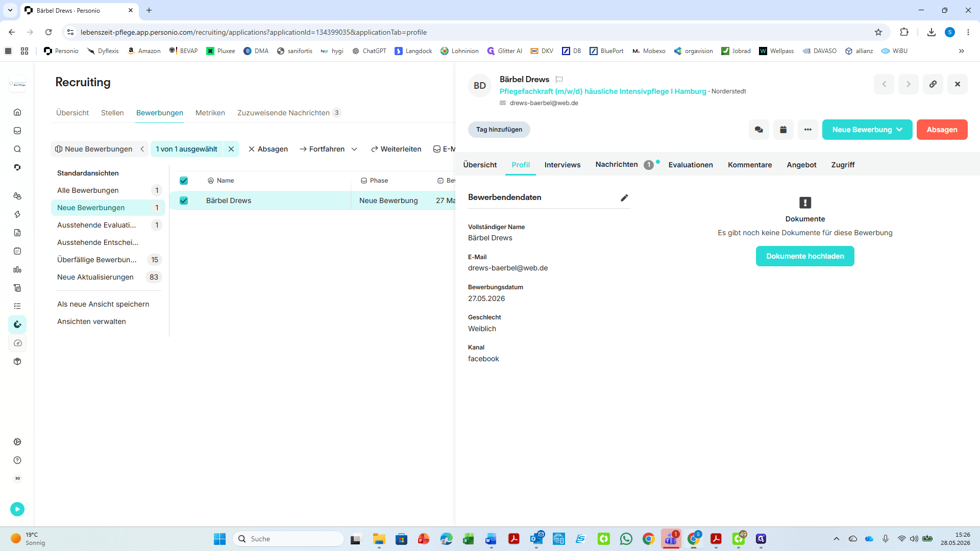
Task: Show all hidden bookmarks chevron
Action: (x=962, y=51)
